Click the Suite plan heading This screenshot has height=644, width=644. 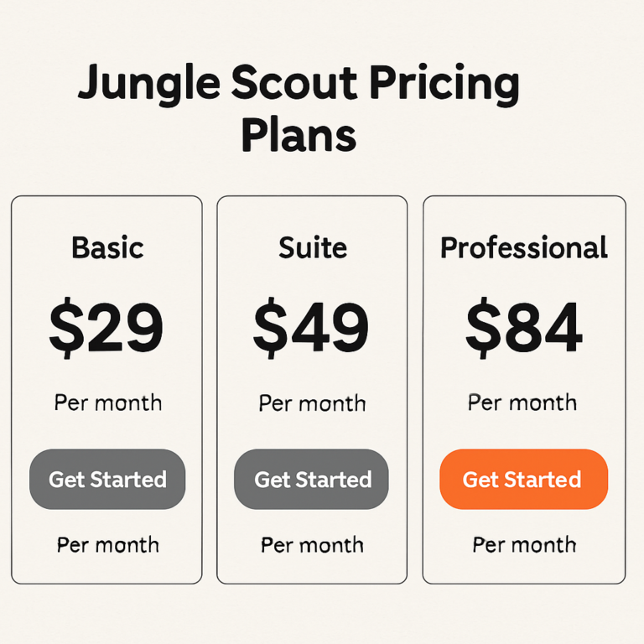312,248
